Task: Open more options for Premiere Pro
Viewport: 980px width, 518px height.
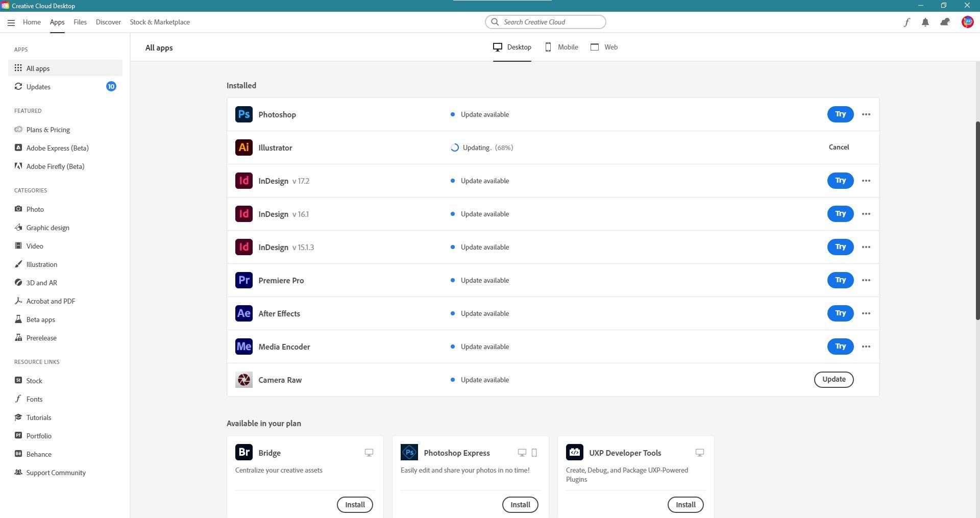Action: (866, 280)
